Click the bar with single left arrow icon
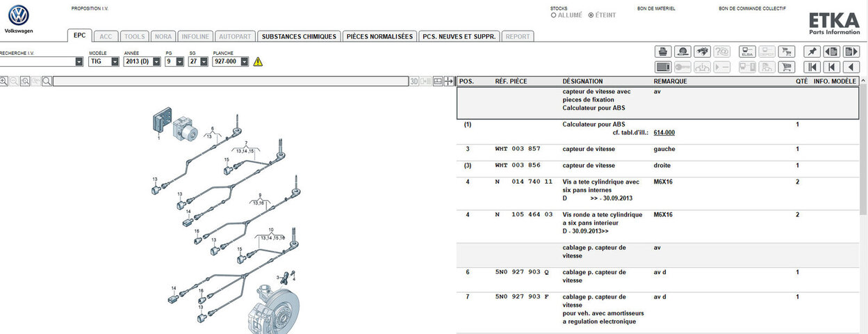Viewport: 868px width, 334px height. point(831,67)
